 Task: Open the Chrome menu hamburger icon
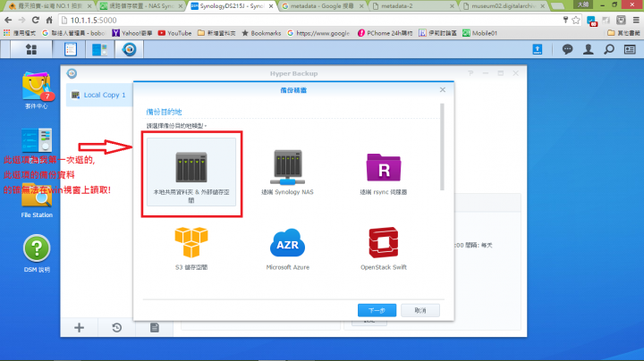636,20
